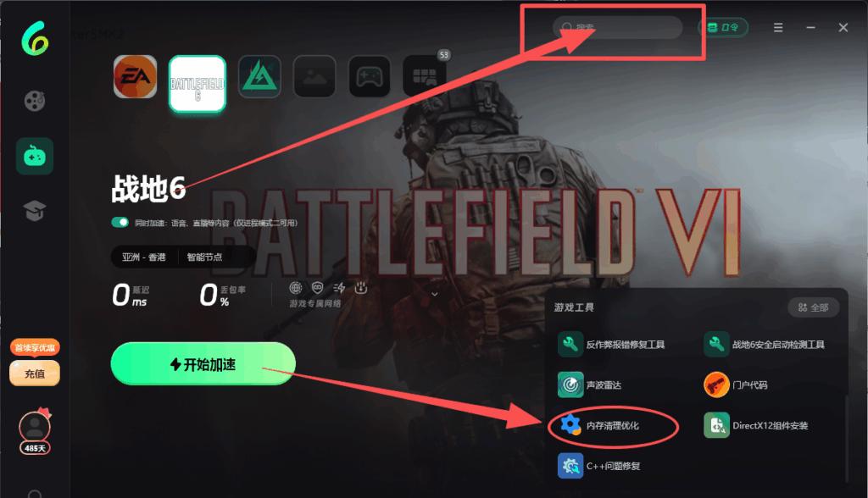
Task: Open 门户代码 portal code tool
Action: coord(736,385)
